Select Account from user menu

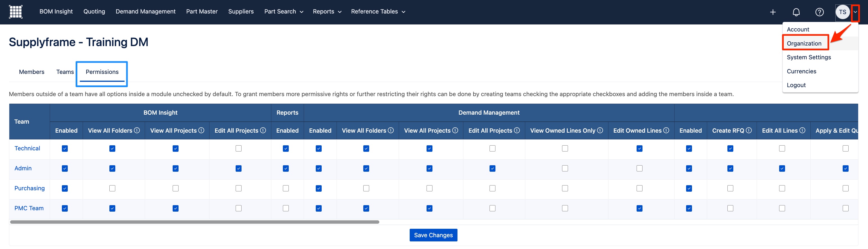pyautogui.click(x=798, y=29)
